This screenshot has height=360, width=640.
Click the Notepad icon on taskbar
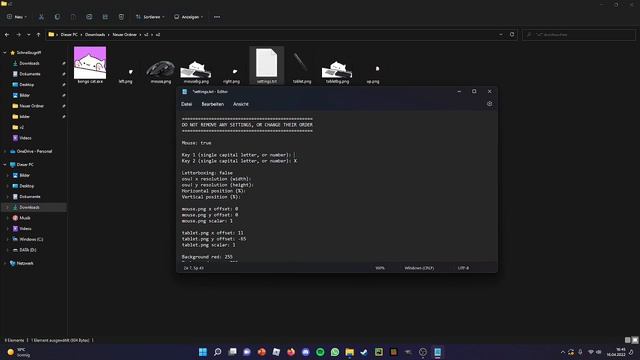tap(438, 352)
